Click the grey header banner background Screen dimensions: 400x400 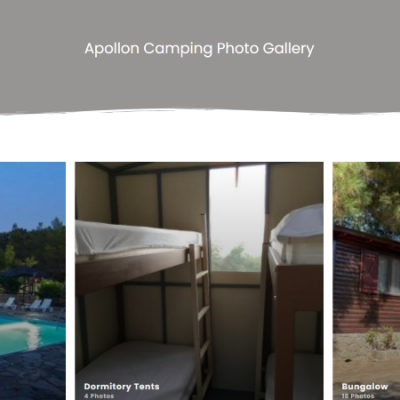tap(200, 83)
